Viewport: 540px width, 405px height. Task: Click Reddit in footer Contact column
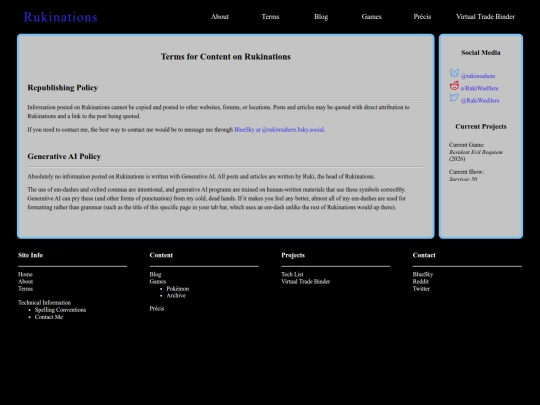tap(420, 281)
